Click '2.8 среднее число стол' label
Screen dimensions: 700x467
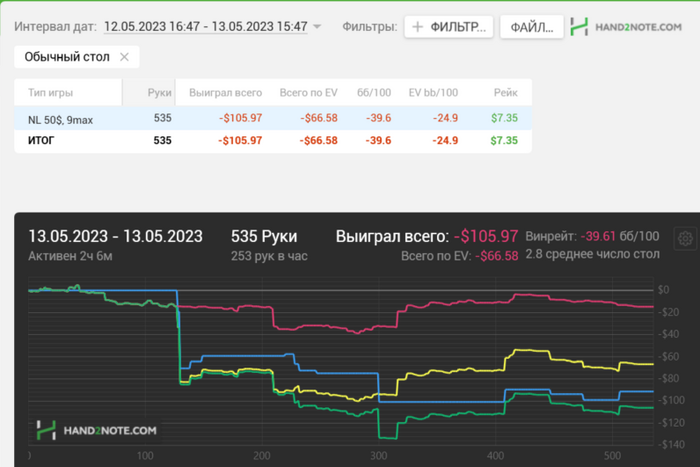click(592, 254)
